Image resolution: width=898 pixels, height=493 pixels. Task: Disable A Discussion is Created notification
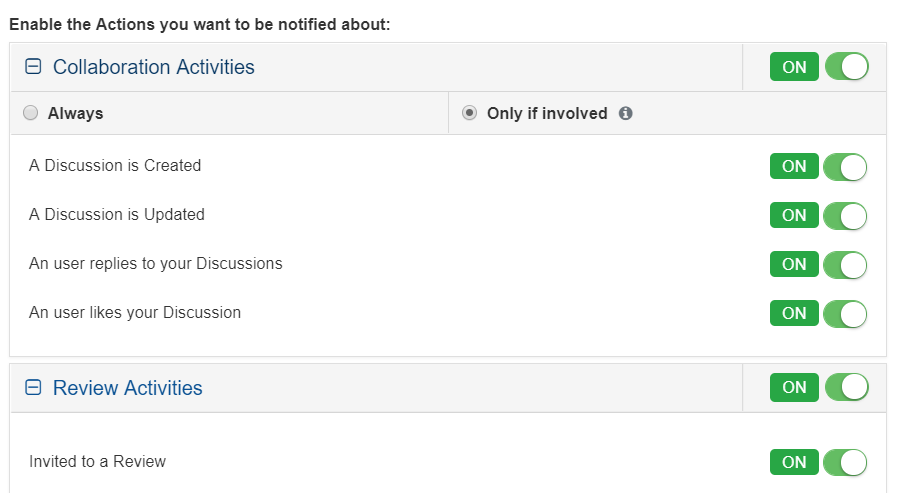coord(819,167)
